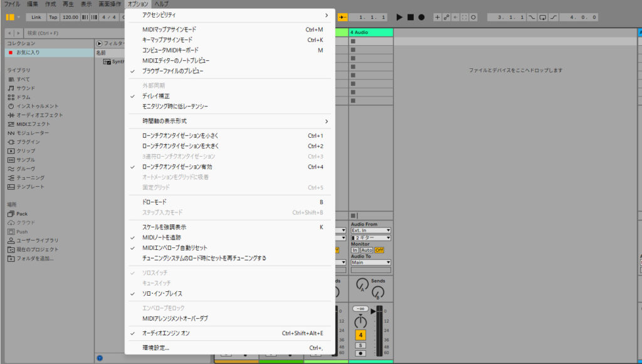Disable オーディオエンジン オン option
642x364 pixels.
166,333
